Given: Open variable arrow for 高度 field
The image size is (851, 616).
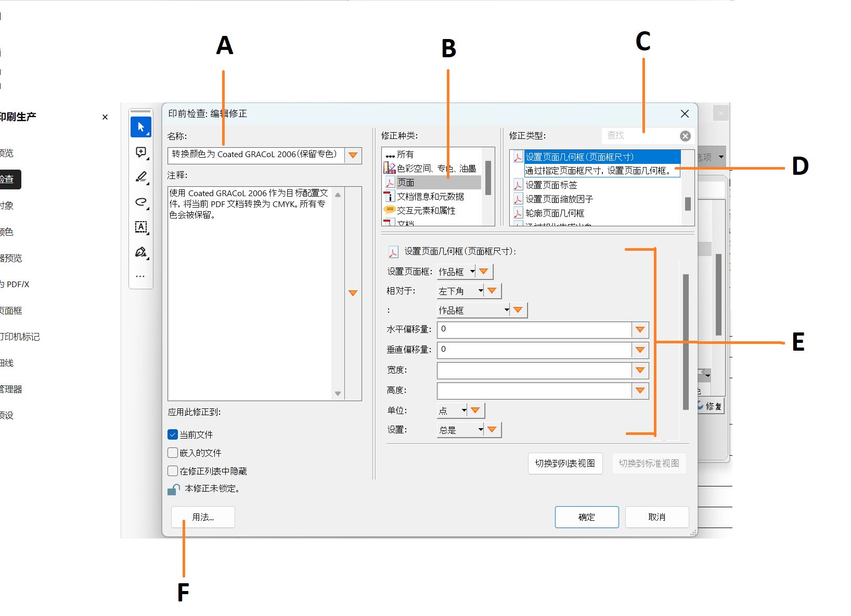Looking at the screenshot, I should pos(640,390).
